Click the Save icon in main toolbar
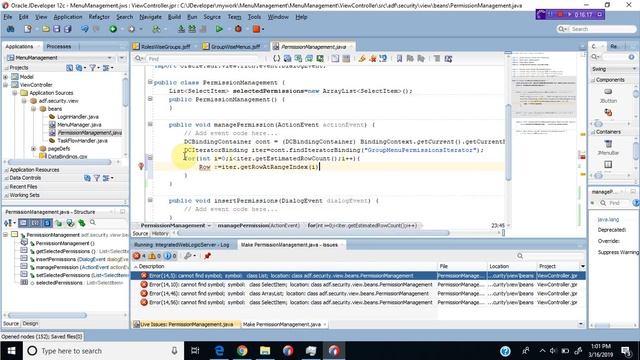 56,29
